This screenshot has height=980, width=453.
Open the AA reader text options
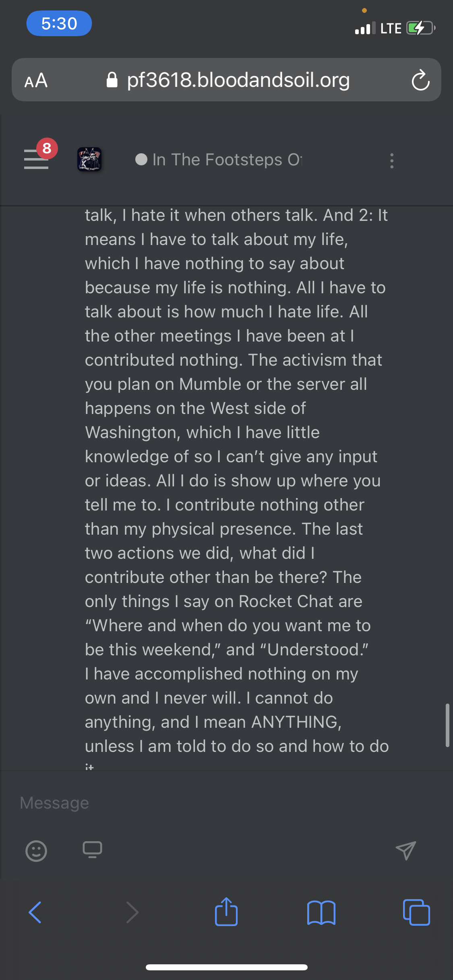coord(36,80)
